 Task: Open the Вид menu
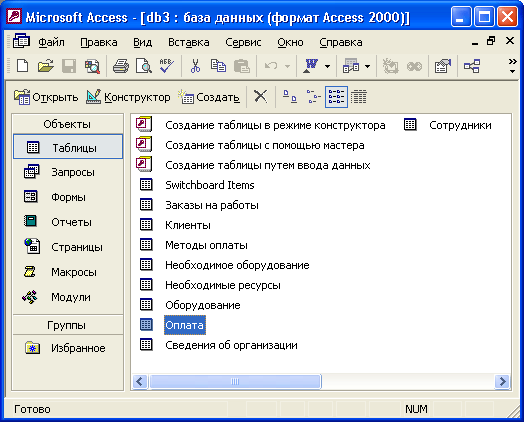click(143, 42)
